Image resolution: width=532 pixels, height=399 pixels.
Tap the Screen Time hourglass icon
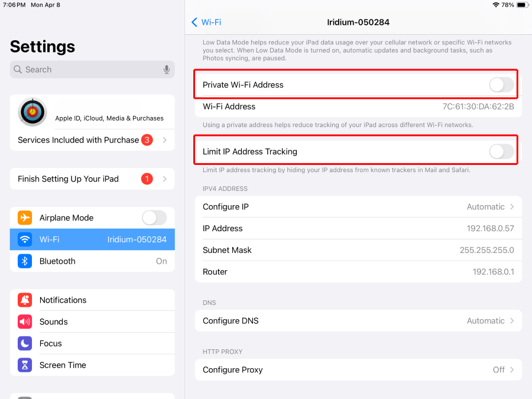[25, 365]
